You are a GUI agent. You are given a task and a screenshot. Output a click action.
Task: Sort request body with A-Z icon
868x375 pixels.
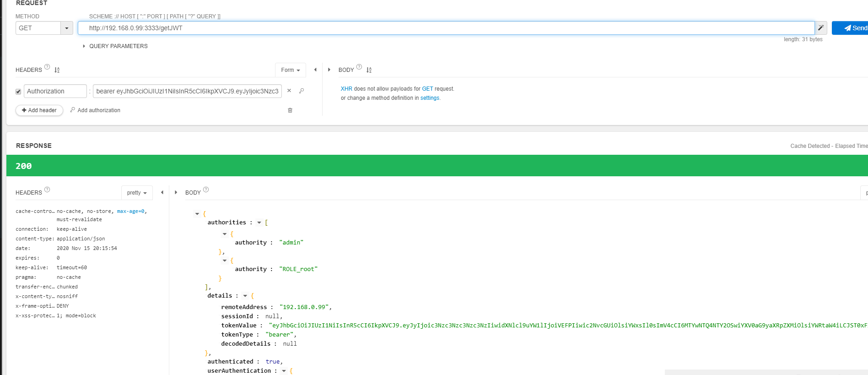click(x=369, y=70)
